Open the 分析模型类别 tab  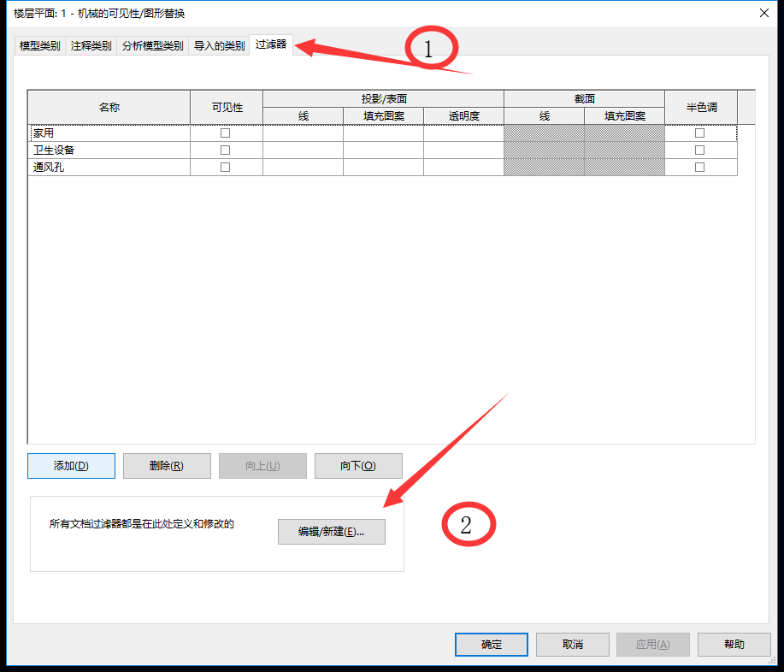coord(152,46)
